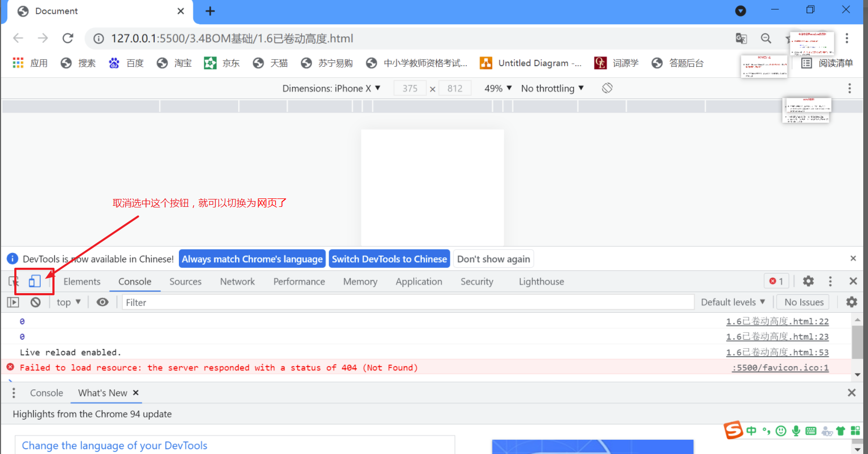The height and width of the screenshot is (454, 868).
Task: Select the inspect element tool
Action: coord(13,282)
